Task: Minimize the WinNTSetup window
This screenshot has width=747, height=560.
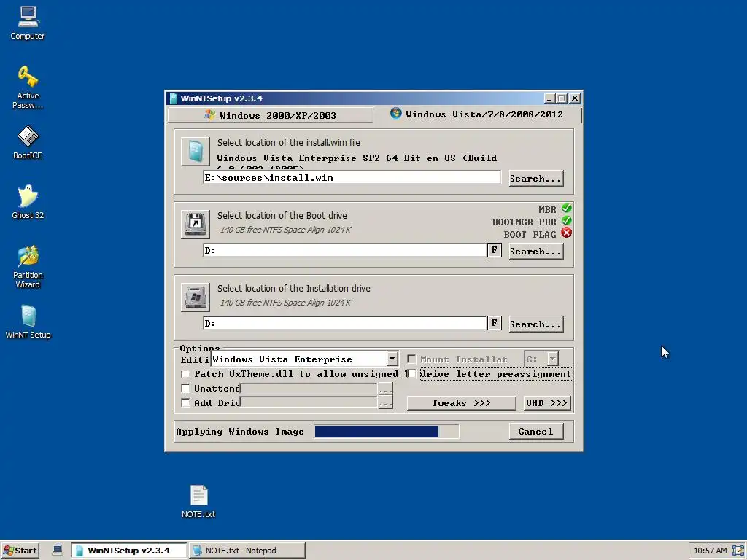Action: tap(549, 98)
